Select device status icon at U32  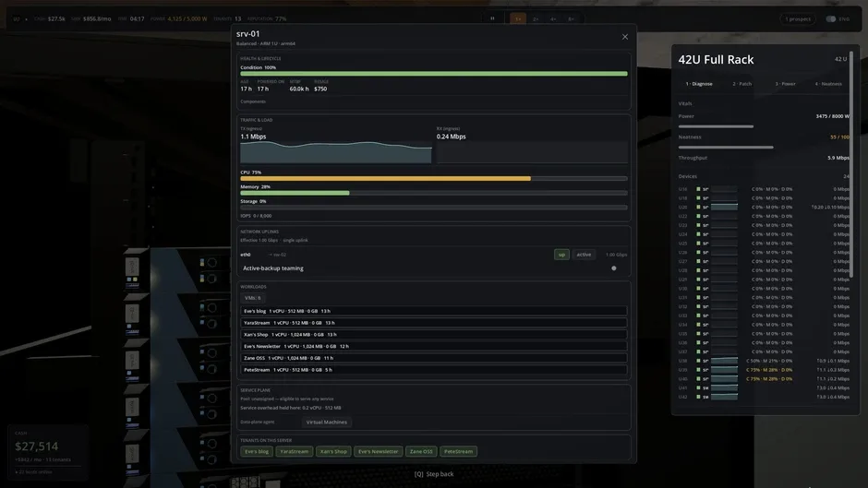[698, 306]
